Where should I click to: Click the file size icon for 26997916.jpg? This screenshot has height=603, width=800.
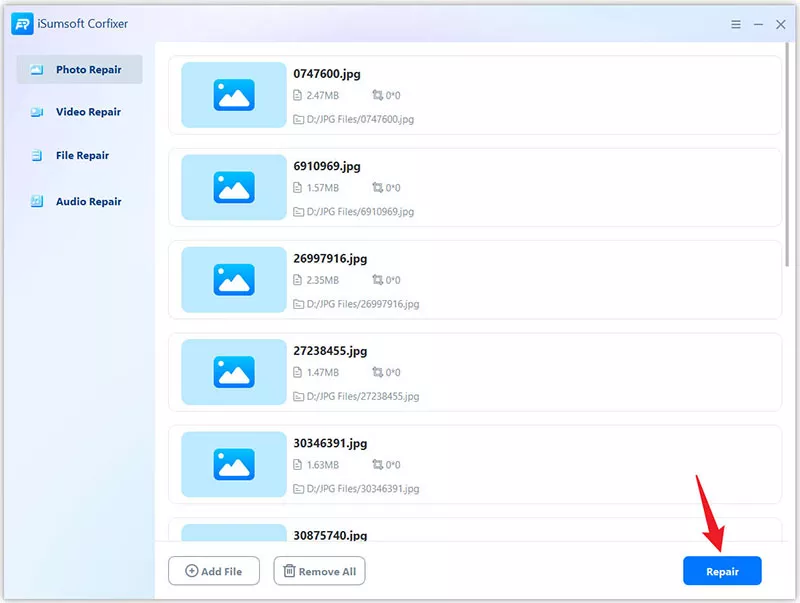(298, 280)
